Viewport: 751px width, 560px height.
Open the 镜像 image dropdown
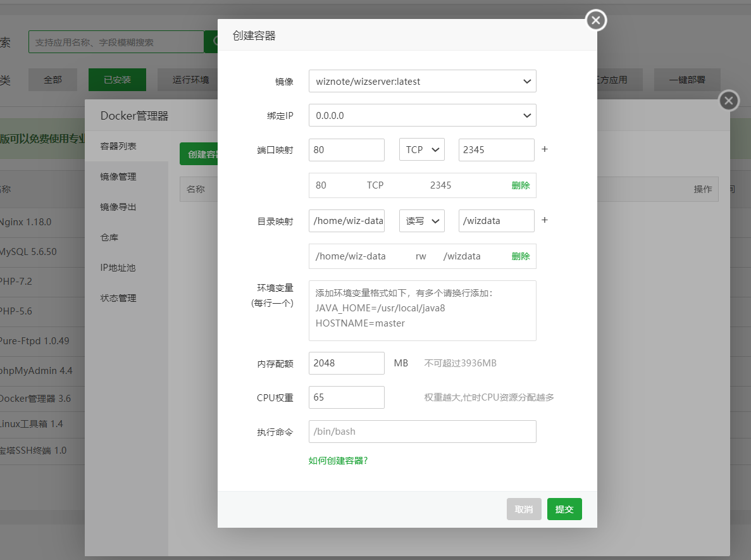(422, 82)
